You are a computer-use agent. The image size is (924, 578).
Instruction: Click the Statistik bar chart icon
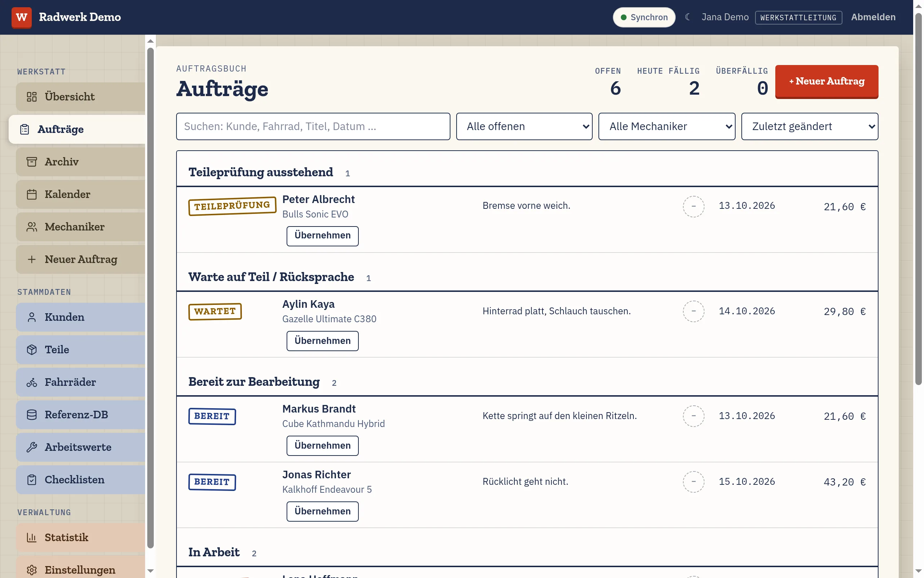point(32,537)
